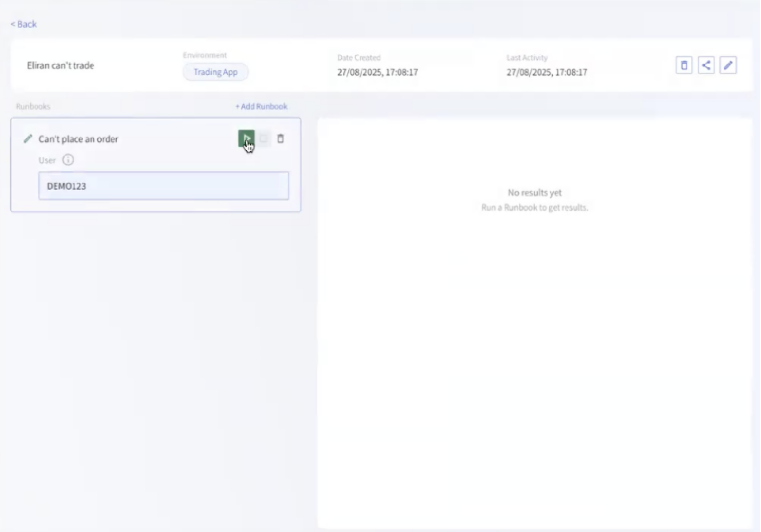The width and height of the screenshot is (761, 532).
Task: Click the "Eliran can't trade" case title
Action: pyautogui.click(x=61, y=66)
